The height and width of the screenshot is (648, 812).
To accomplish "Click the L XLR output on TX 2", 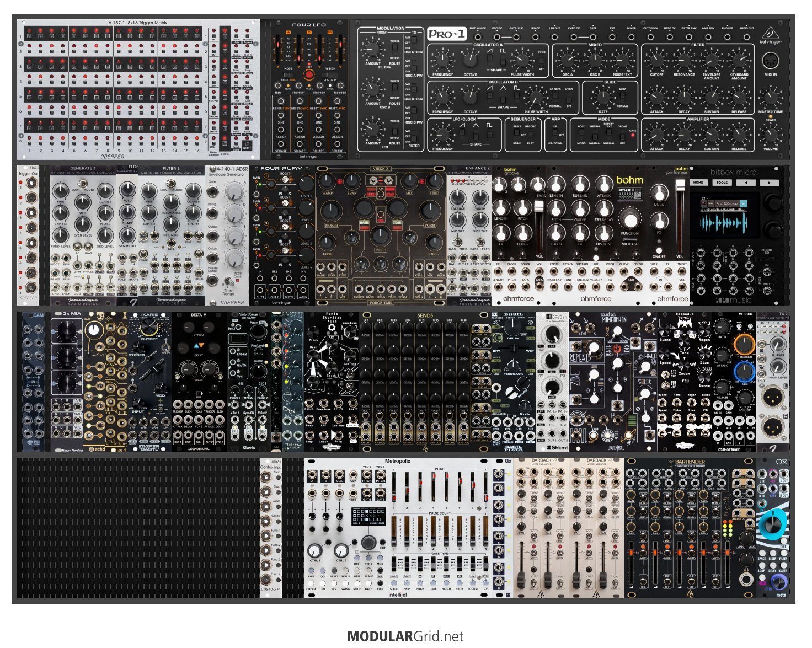I will (x=772, y=395).
